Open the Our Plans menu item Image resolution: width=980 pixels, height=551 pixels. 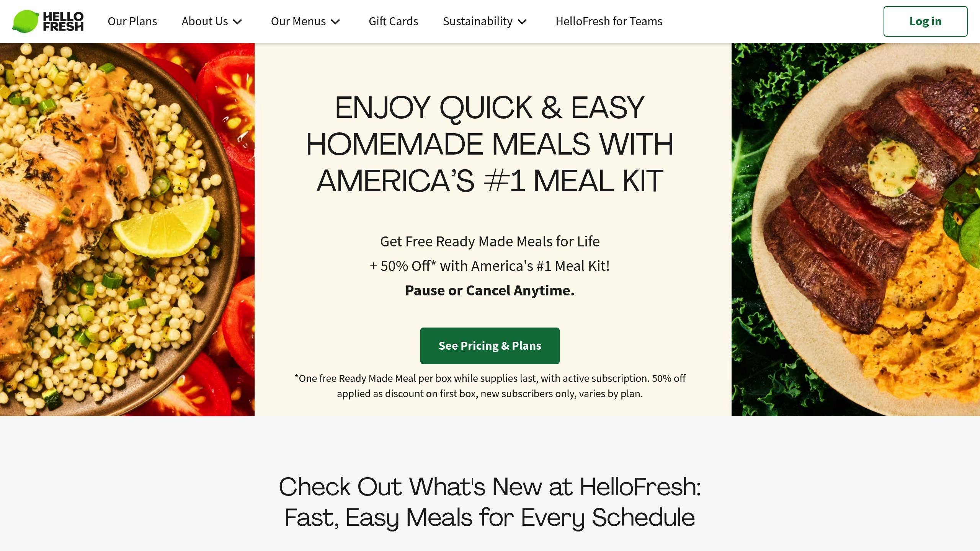tap(132, 21)
